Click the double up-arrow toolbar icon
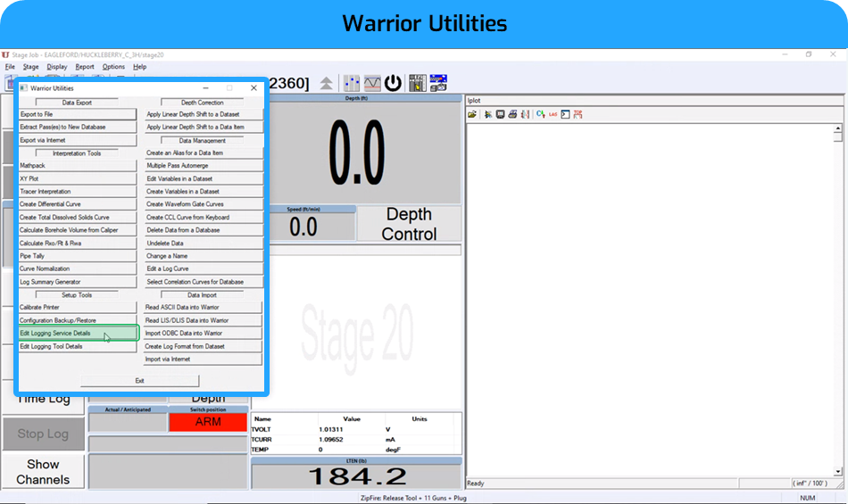 pos(326,83)
